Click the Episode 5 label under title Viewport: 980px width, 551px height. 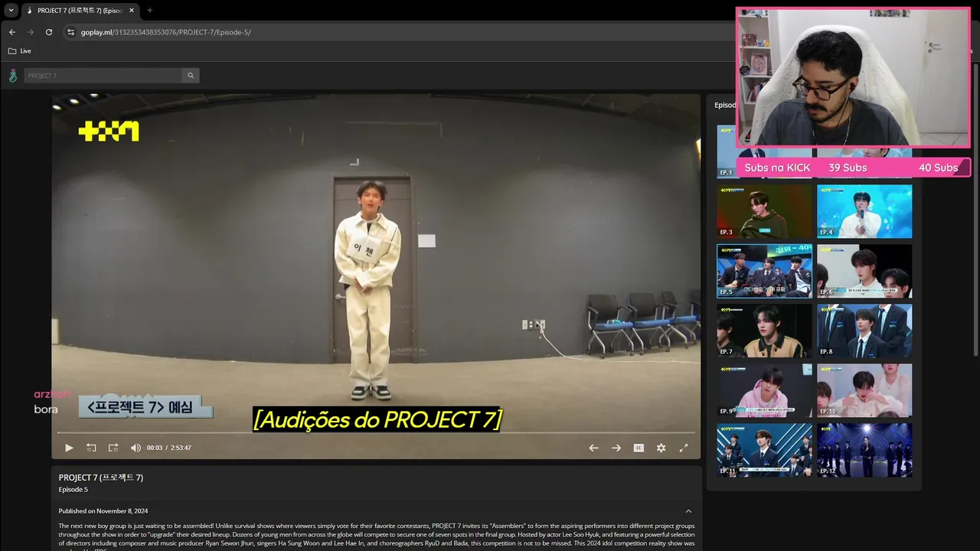(x=73, y=490)
